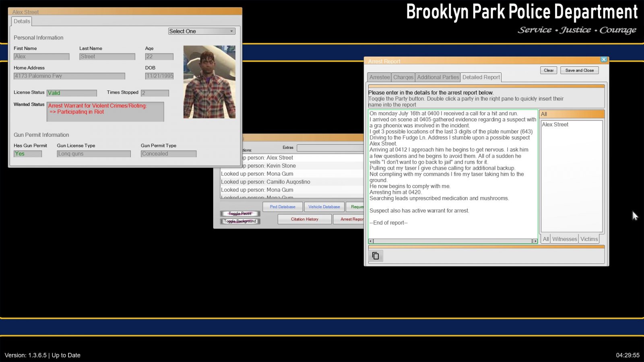Show the Victims party list
This screenshot has height=362, width=644.
589,239
